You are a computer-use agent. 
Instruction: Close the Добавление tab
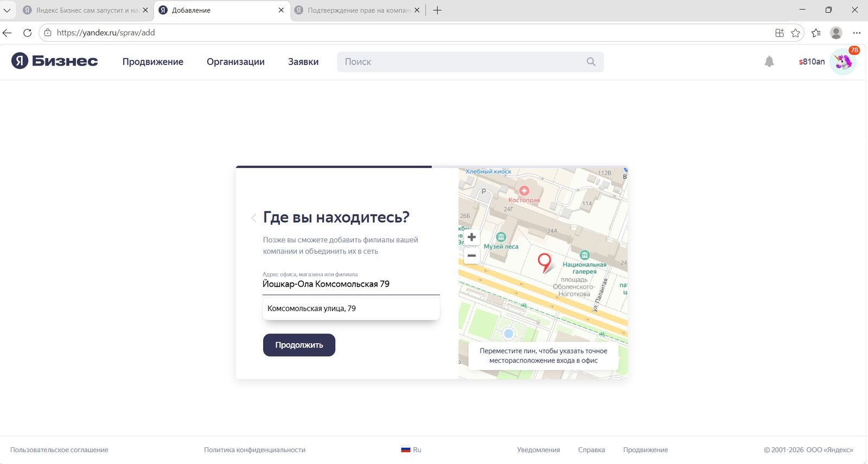pyautogui.click(x=281, y=10)
